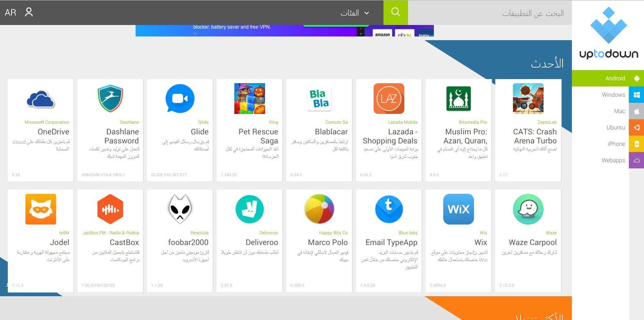
Task: Open the Marco Polo title link
Action: pos(328,243)
